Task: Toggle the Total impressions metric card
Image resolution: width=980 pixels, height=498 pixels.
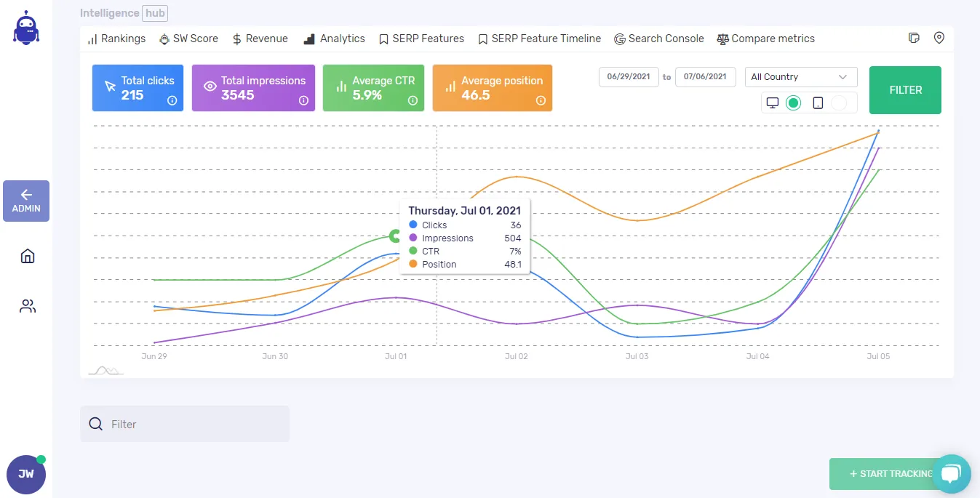Action: (253, 88)
